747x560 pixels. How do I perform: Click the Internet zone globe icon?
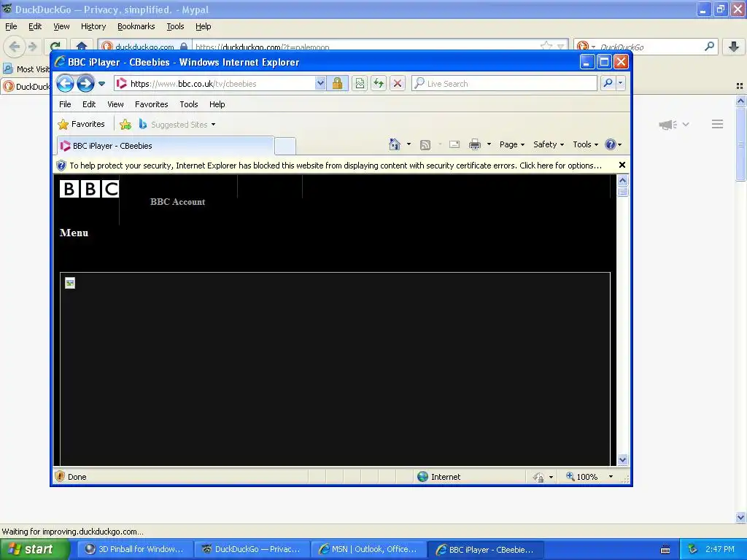tap(422, 477)
